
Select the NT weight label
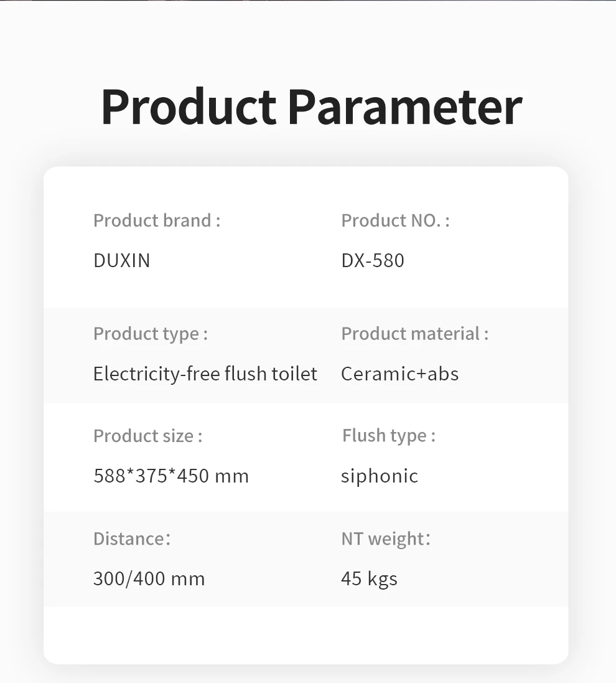click(x=386, y=539)
